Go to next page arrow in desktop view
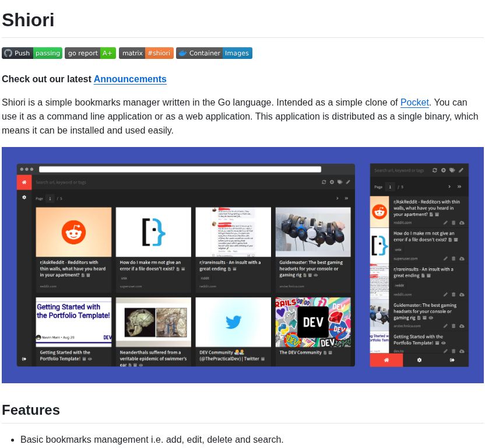This screenshot has width=485, height=448. [x=338, y=198]
